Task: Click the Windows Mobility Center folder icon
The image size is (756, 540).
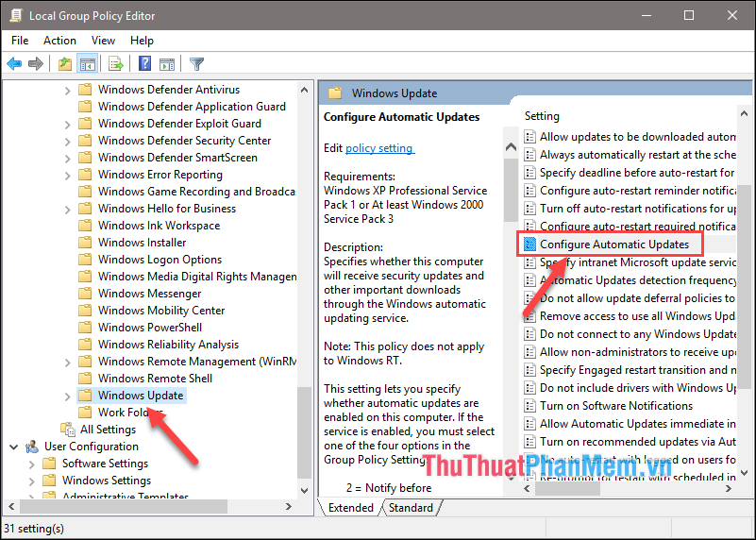Action: coord(85,310)
